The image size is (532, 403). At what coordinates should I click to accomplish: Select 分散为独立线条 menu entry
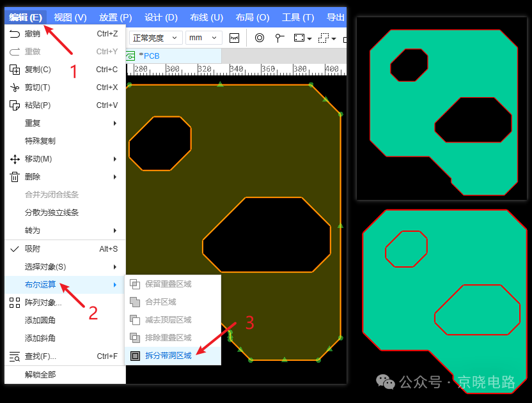(65, 213)
